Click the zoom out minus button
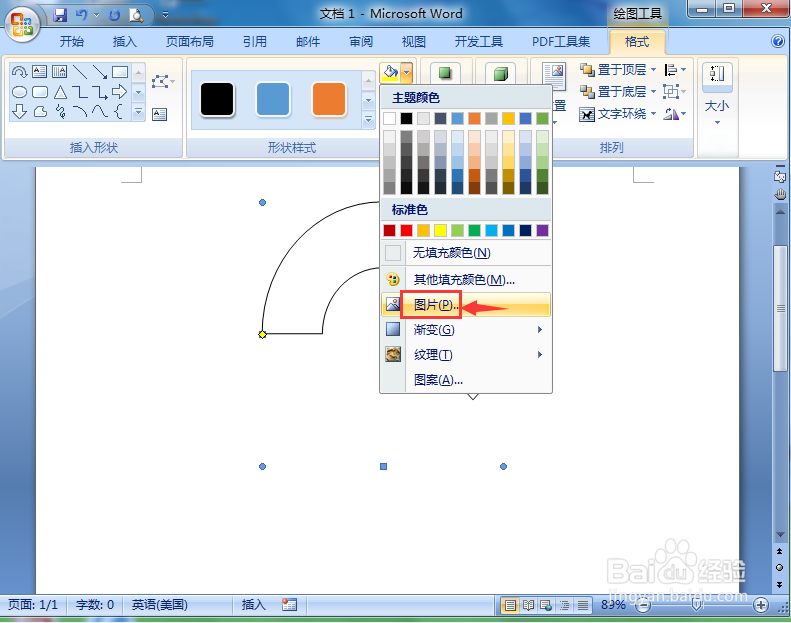The image size is (791, 623). 643,605
